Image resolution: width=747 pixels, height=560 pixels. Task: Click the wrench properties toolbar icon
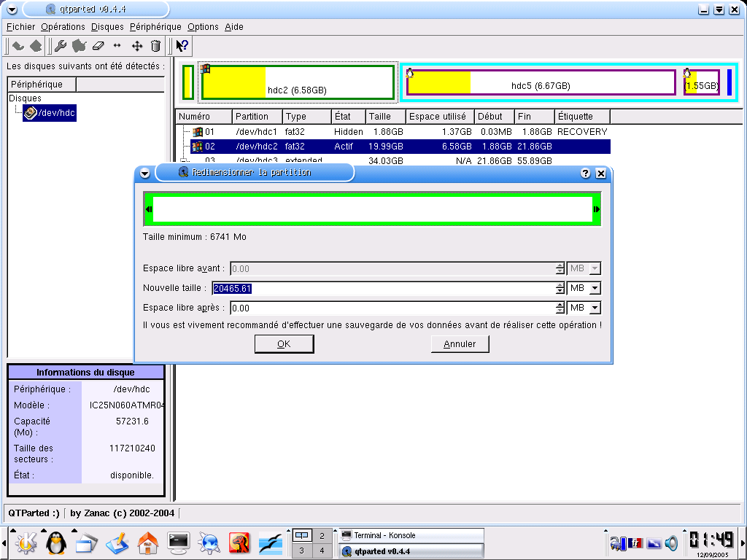[60, 46]
